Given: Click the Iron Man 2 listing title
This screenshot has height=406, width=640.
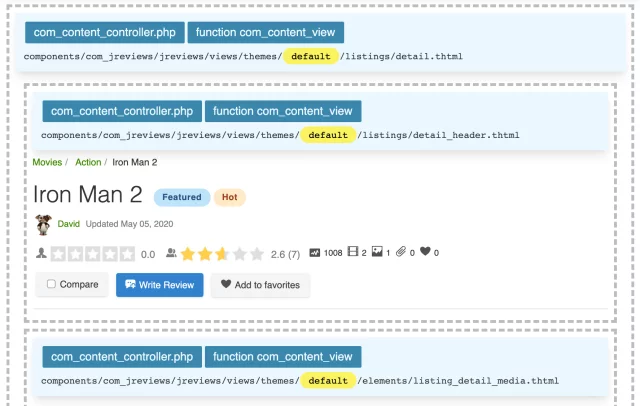Looking at the screenshot, I should pos(88,194).
